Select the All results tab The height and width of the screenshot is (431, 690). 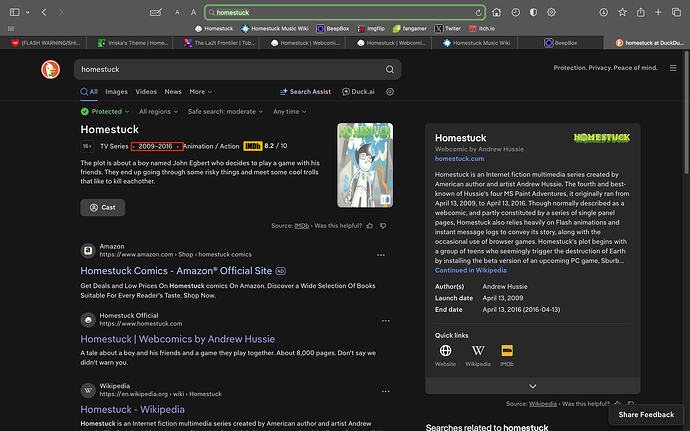pyautogui.click(x=89, y=92)
